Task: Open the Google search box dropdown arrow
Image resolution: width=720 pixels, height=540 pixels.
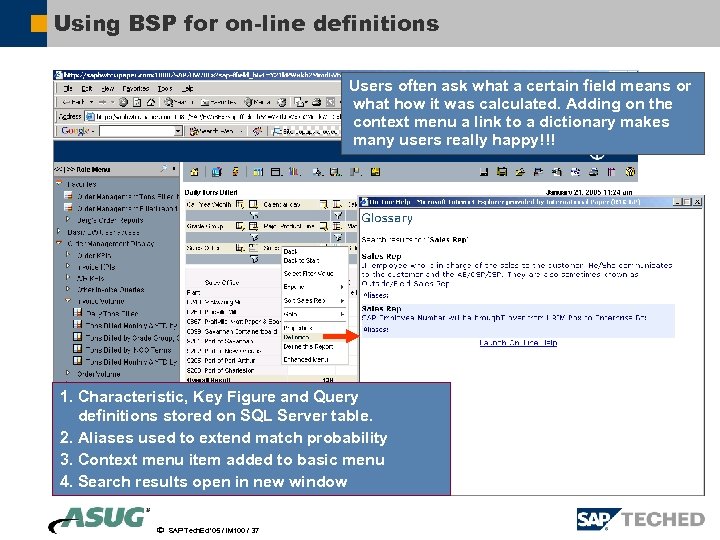Action: (179, 131)
